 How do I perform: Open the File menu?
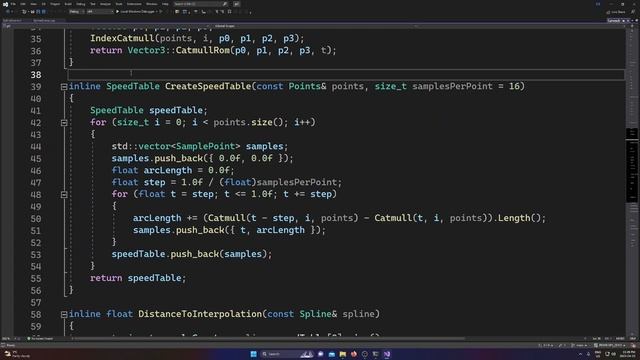[13, 4]
